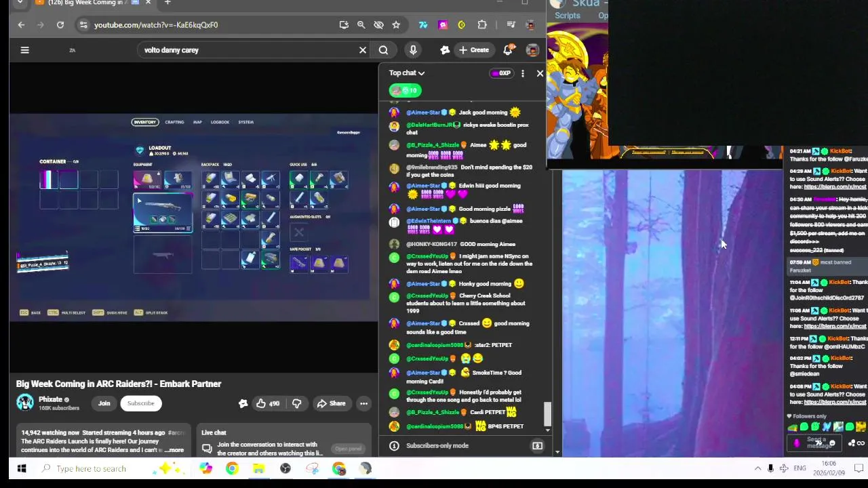Open the video more actions menu
868x488 pixels.
point(363,404)
